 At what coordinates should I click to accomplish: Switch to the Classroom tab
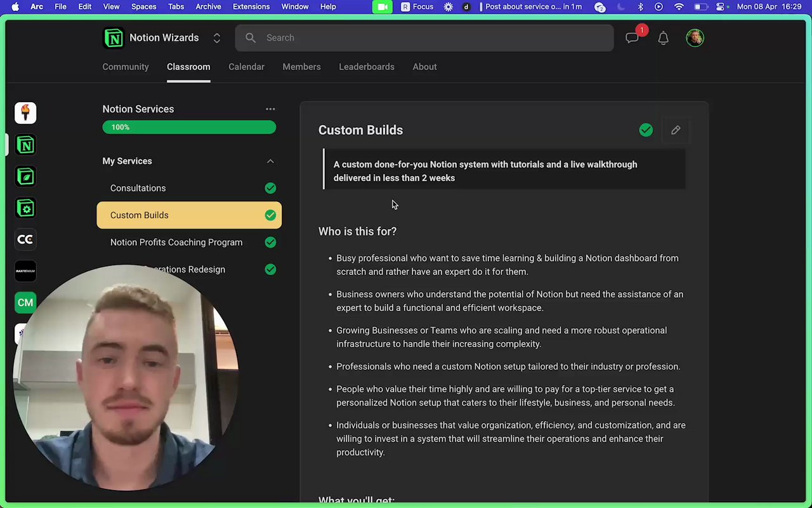click(188, 67)
